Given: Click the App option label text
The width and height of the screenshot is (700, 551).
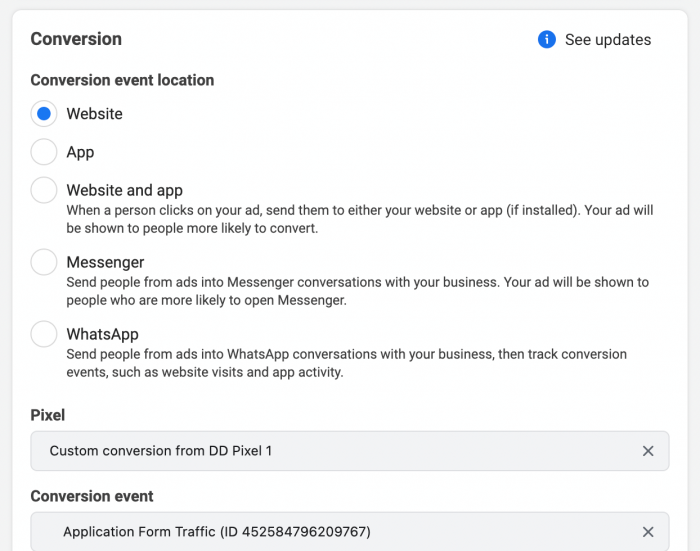Looking at the screenshot, I should pos(80,152).
